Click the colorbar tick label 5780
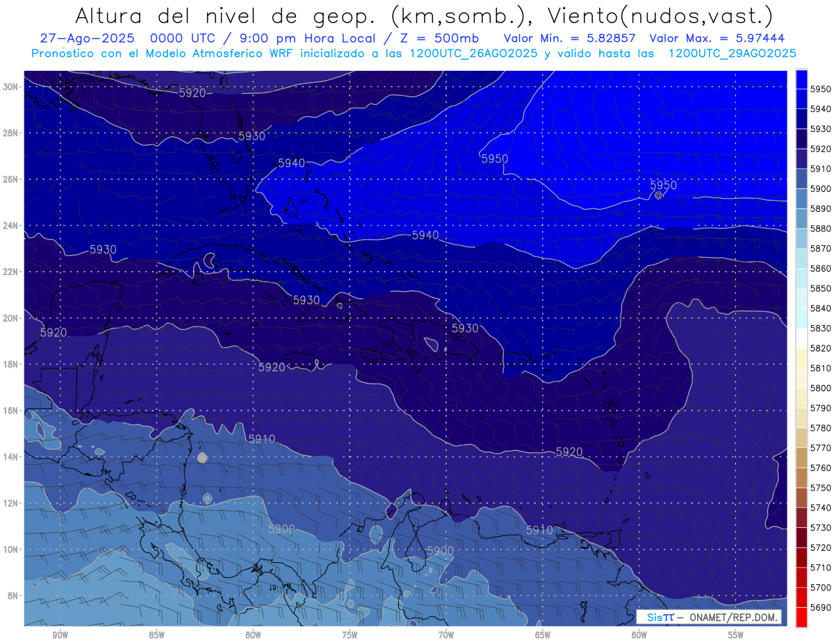 click(821, 428)
